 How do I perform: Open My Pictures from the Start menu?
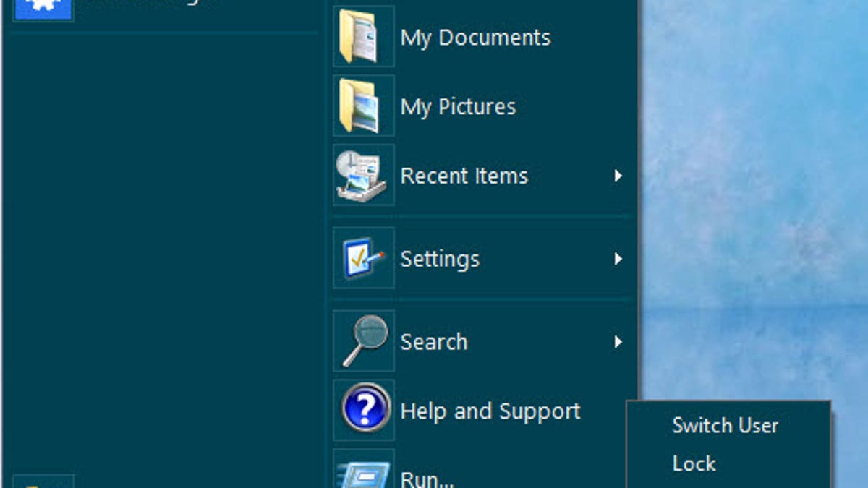point(457,106)
